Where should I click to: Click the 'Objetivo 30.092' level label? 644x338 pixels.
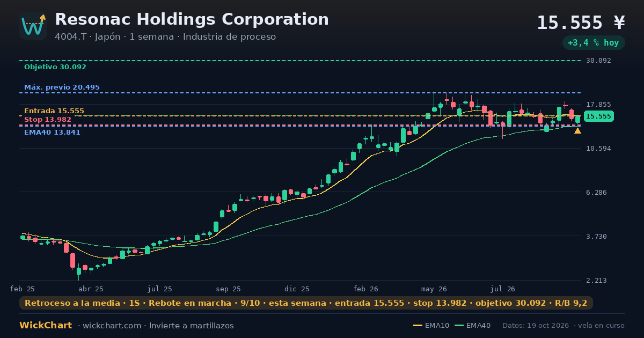click(55, 67)
